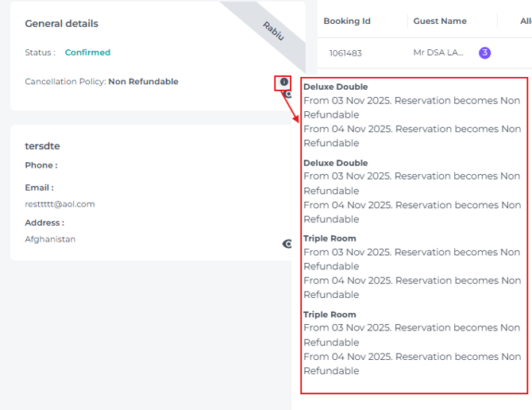Click the Guest Name column header
Image resolution: width=532 pixels, height=410 pixels.
point(440,21)
